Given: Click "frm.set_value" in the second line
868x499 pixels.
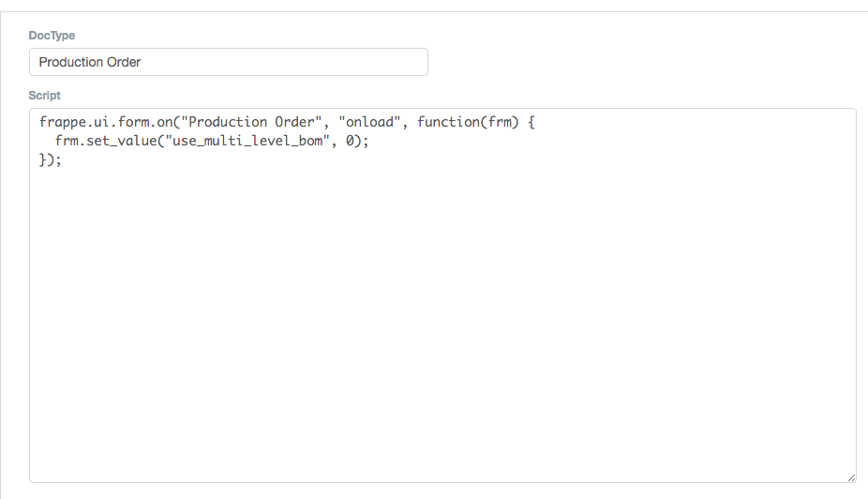Looking at the screenshot, I should (x=106, y=141).
